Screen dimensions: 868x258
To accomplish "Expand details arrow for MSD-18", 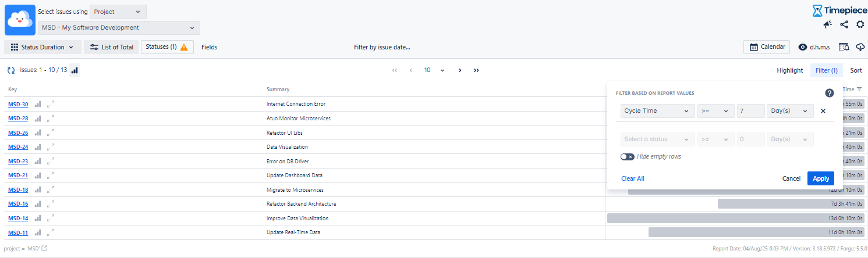I will click(51, 189).
